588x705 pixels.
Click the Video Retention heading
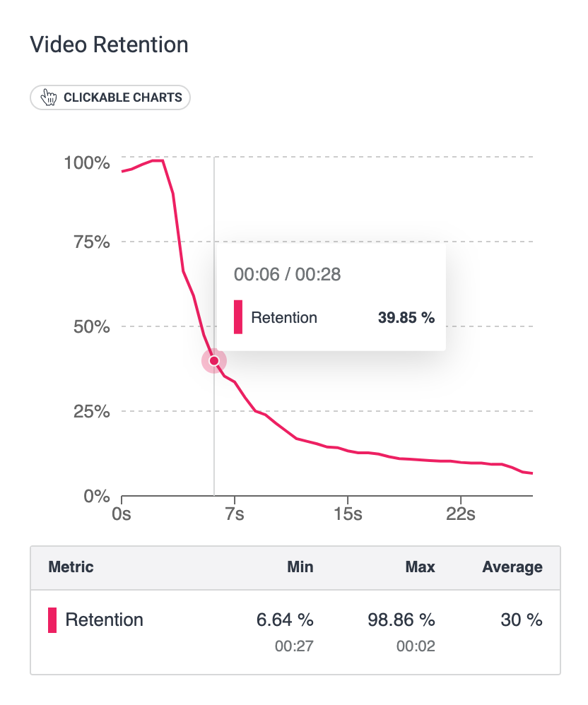pyautogui.click(x=110, y=45)
